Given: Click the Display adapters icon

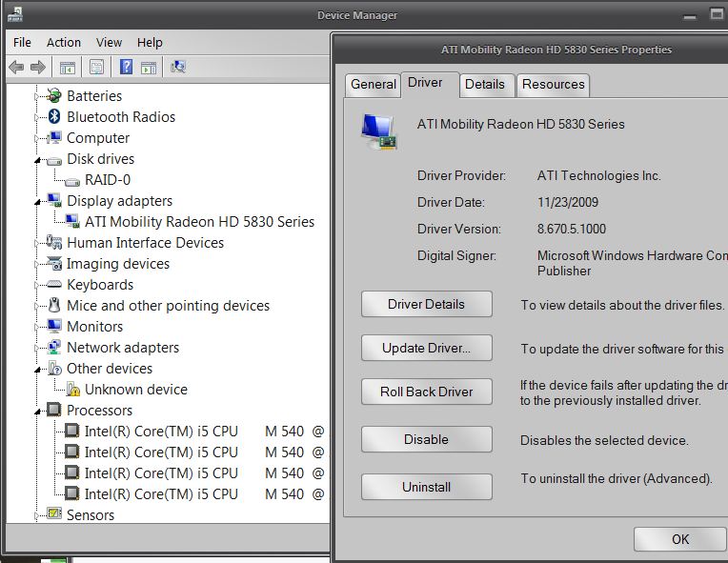Looking at the screenshot, I should pyautogui.click(x=54, y=200).
